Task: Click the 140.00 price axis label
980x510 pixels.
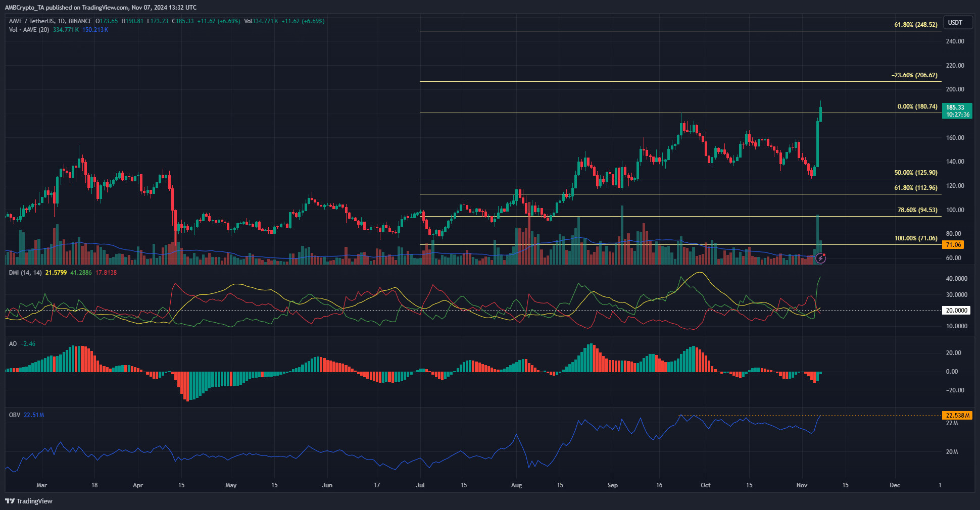Action: point(955,162)
